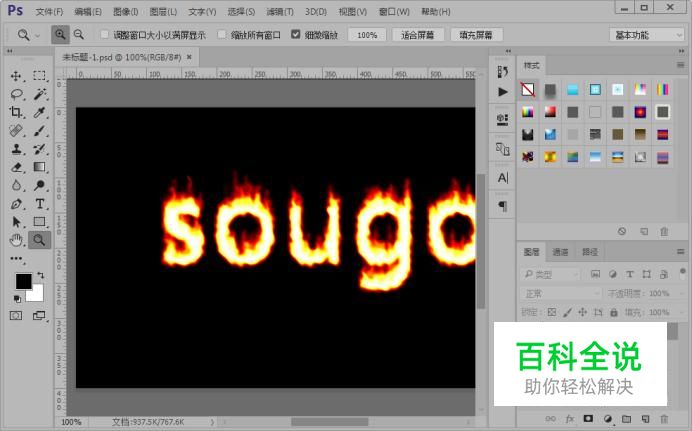Delete layer trash icon in Layers panel
The height and width of the screenshot is (431, 692).
(x=664, y=419)
